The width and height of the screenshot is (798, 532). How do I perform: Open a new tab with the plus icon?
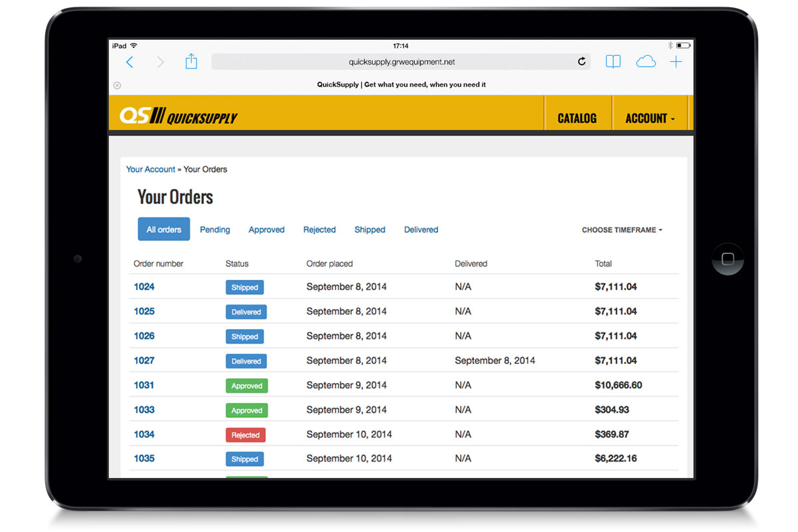point(676,61)
